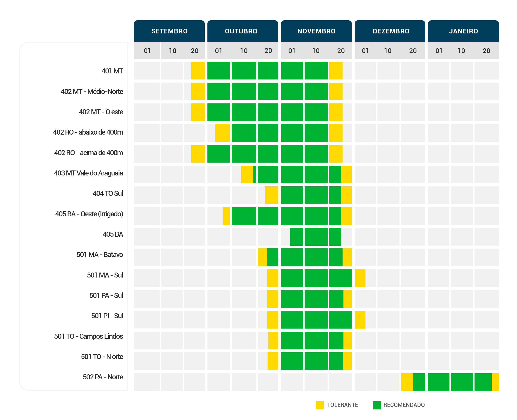Image resolution: width=517 pixels, height=420 pixels.
Task: Select the 402 MT - Médio-Norte label
Action: point(92,91)
